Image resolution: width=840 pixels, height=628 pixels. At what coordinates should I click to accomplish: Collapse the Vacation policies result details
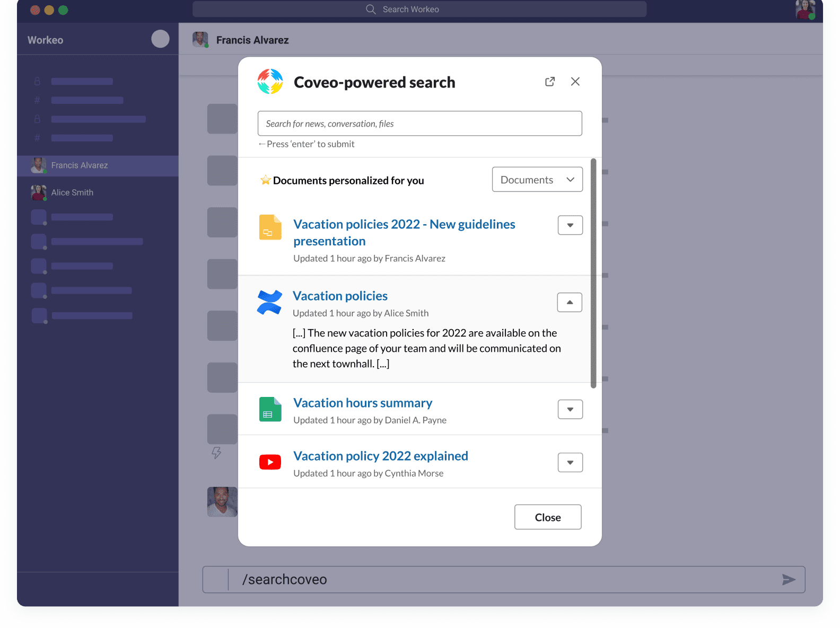click(x=570, y=302)
